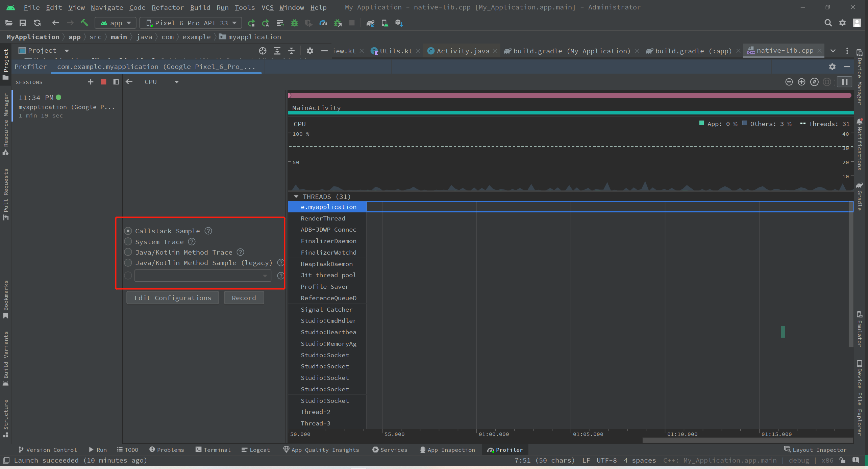Screen dimensions: 868x469
Task: Build project with the hammer icon
Action: click(x=84, y=23)
